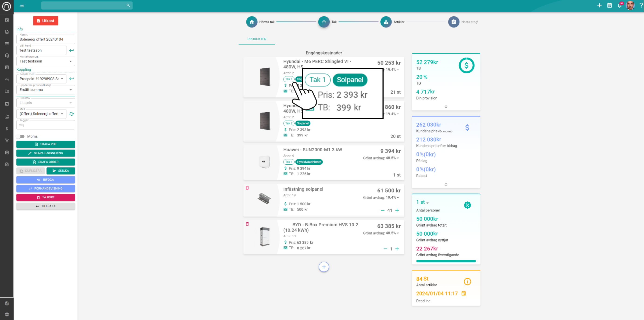
Task: Open the Mall template dropdown
Action: point(41,114)
